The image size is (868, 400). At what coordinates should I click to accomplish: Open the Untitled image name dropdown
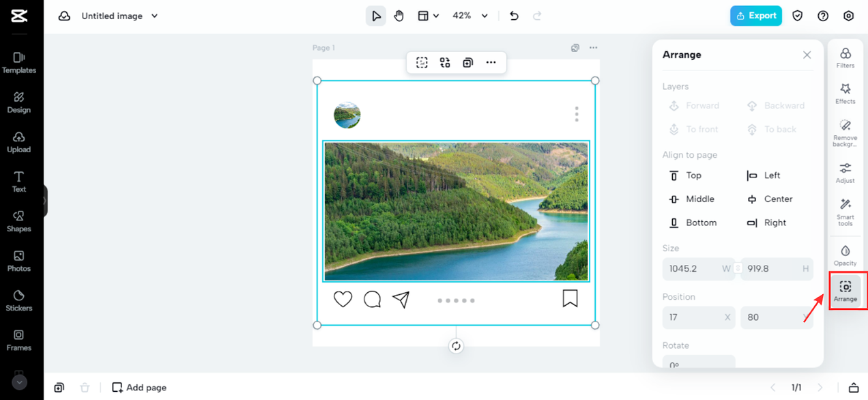[119, 16]
